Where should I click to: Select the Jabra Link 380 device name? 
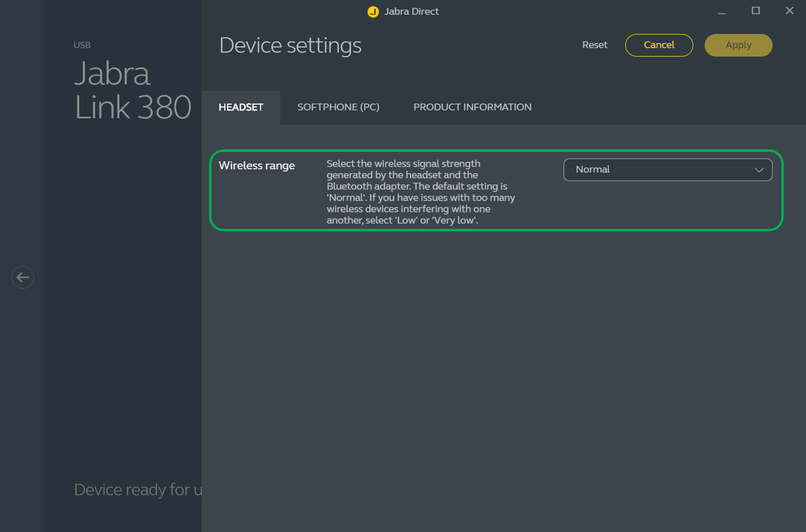click(x=132, y=90)
